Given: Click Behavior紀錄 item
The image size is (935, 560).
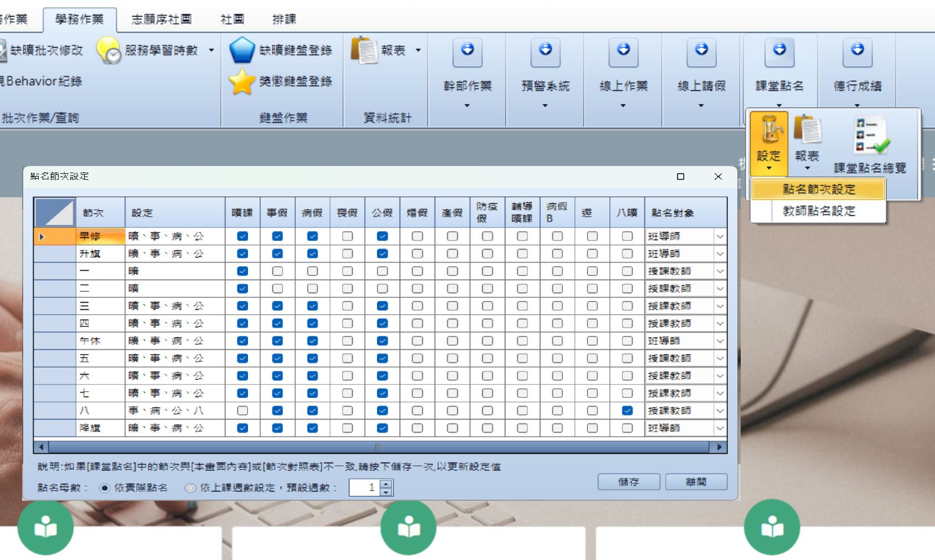Looking at the screenshot, I should (x=42, y=81).
